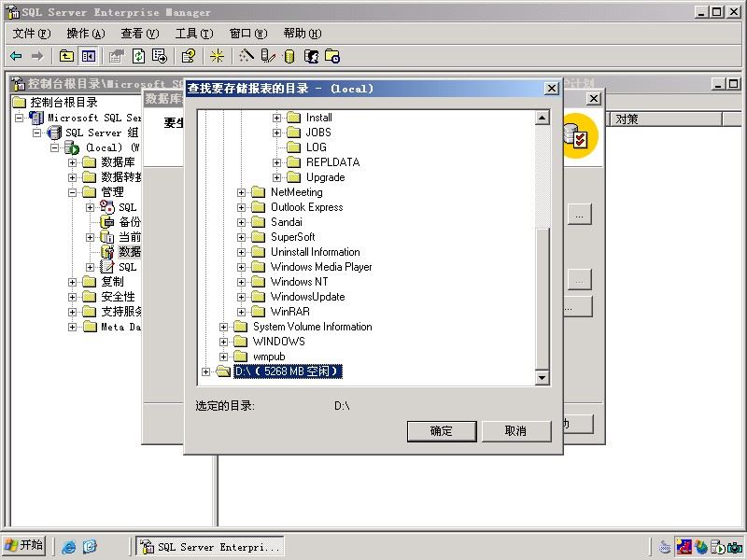The image size is (747, 560).
Task: Click the camera tray icon
Action: click(734, 547)
